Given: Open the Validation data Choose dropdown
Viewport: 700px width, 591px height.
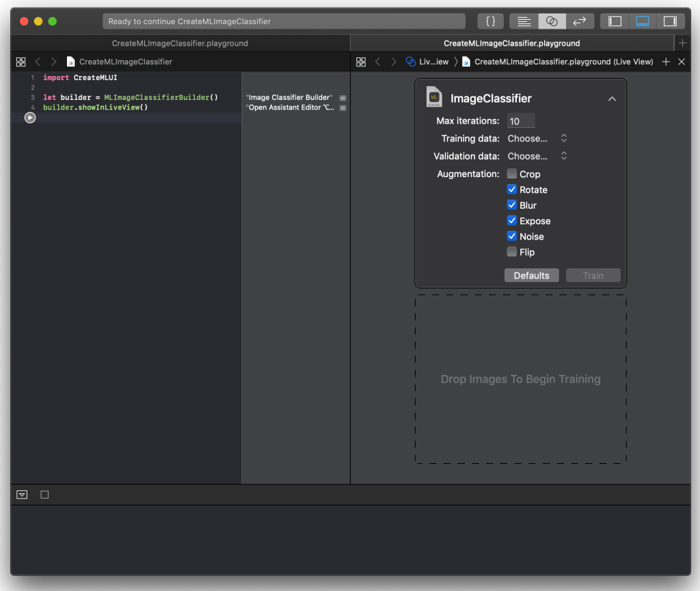Looking at the screenshot, I should (x=537, y=156).
